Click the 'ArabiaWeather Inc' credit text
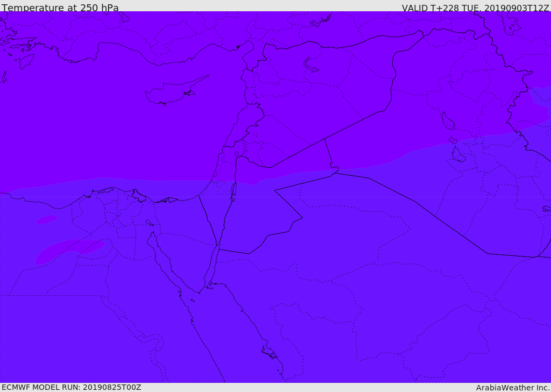This screenshot has width=551, height=392. point(513,388)
